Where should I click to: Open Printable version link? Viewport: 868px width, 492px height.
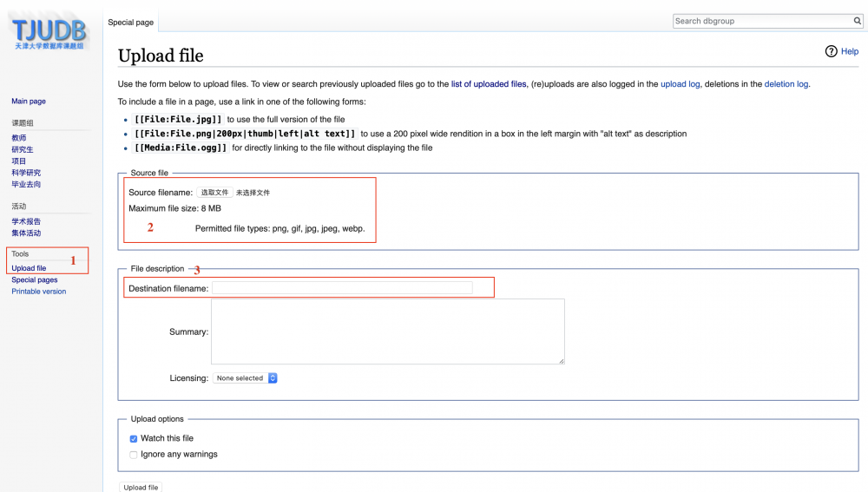click(x=39, y=291)
